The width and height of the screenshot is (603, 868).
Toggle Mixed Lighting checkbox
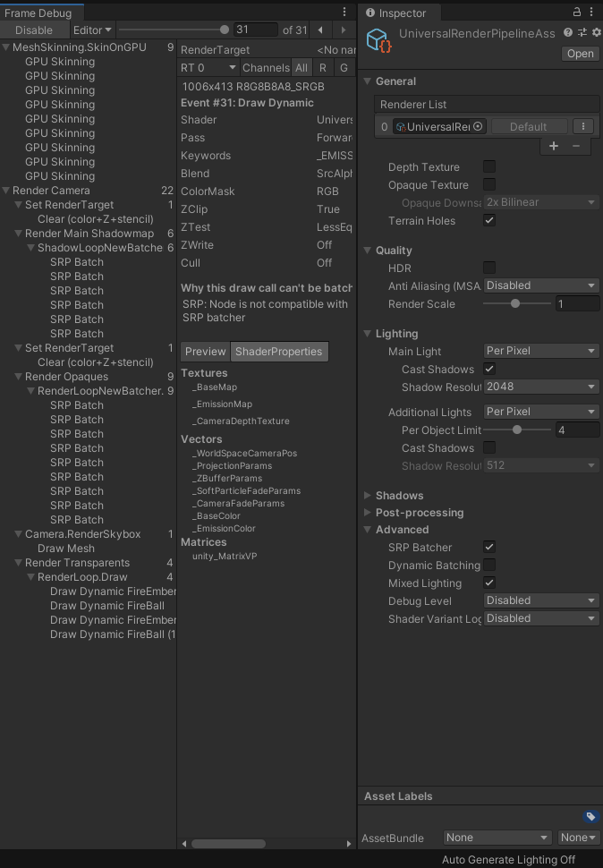point(489,583)
